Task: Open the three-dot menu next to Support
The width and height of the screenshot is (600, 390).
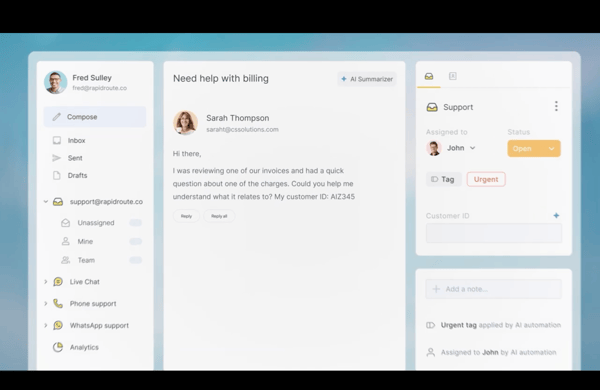Action: [x=556, y=106]
